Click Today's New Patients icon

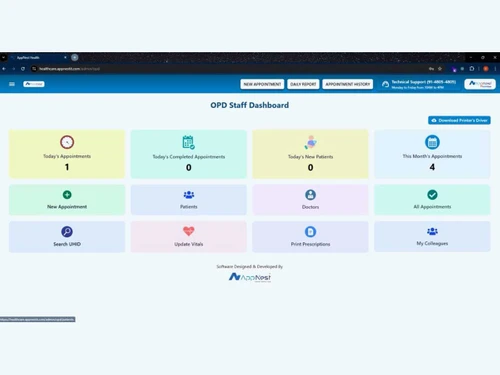tap(310, 142)
